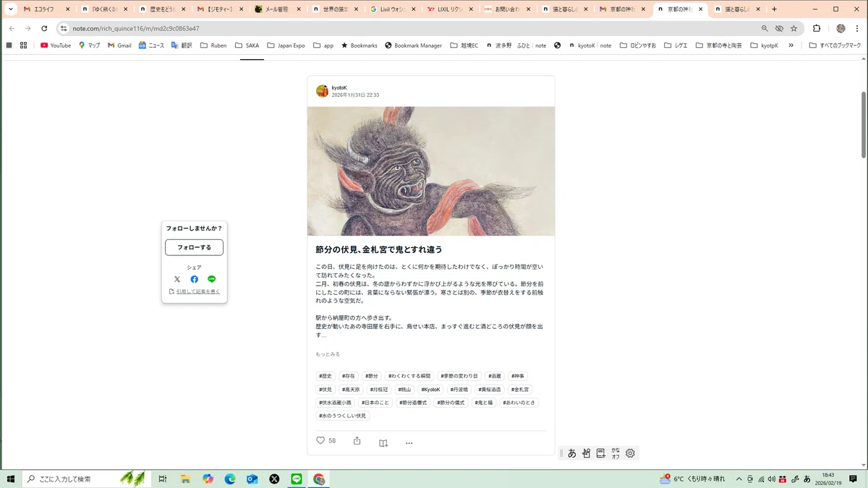Open the #水のうつくしい伏見 hashtag
The image size is (868, 488).
click(343, 416)
